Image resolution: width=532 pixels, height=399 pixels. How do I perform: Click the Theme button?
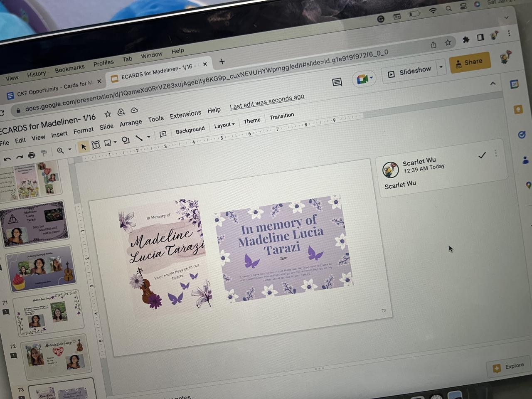pyautogui.click(x=252, y=121)
